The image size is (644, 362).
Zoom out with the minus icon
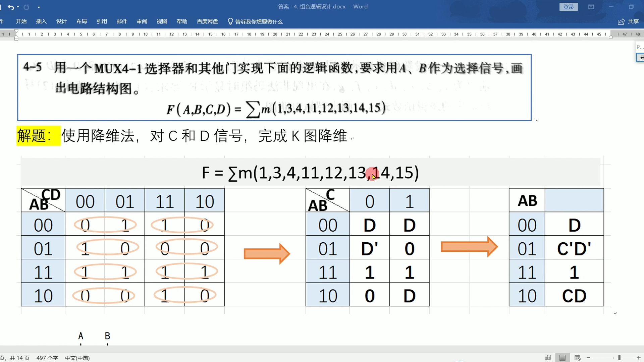point(589,358)
